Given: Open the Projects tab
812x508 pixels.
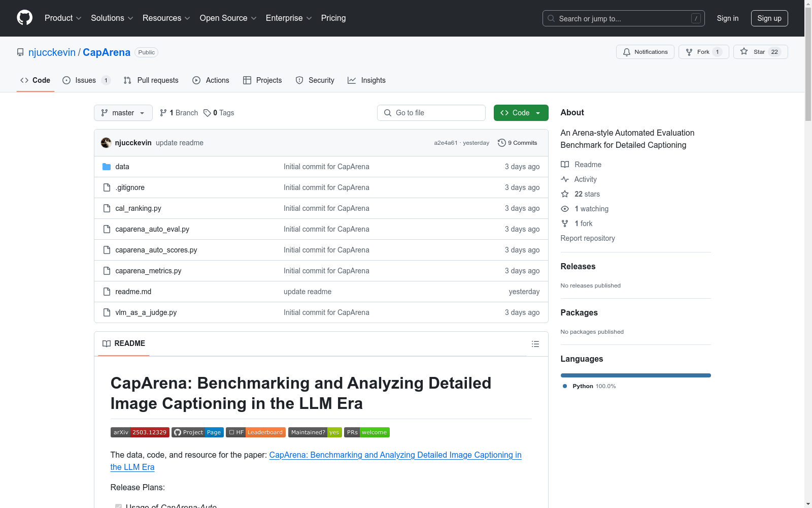Looking at the screenshot, I should tap(262, 80).
